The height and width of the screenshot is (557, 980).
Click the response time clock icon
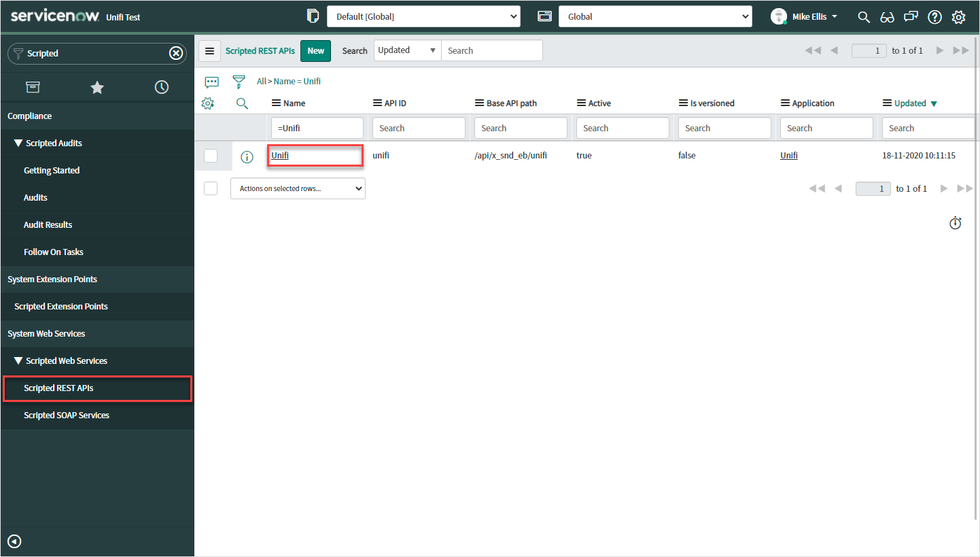(x=956, y=222)
